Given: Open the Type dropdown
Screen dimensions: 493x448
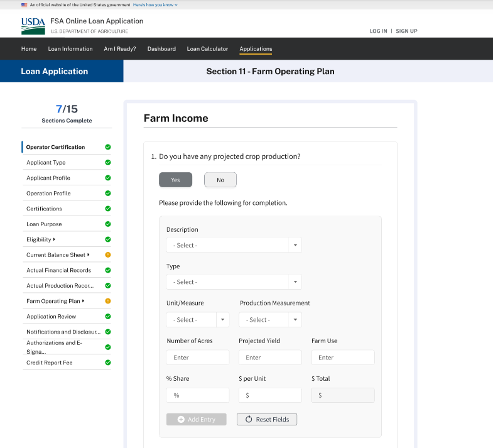Looking at the screenshot, I should 234,282.
